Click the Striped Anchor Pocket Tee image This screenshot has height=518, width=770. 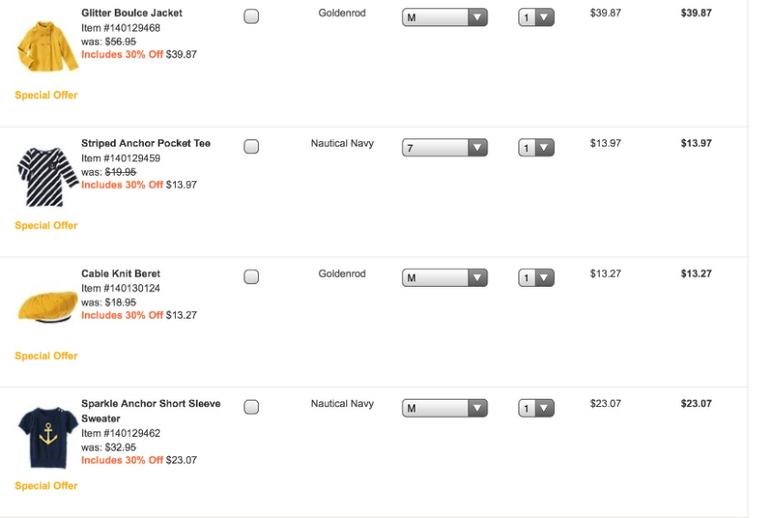pos(46,176)
